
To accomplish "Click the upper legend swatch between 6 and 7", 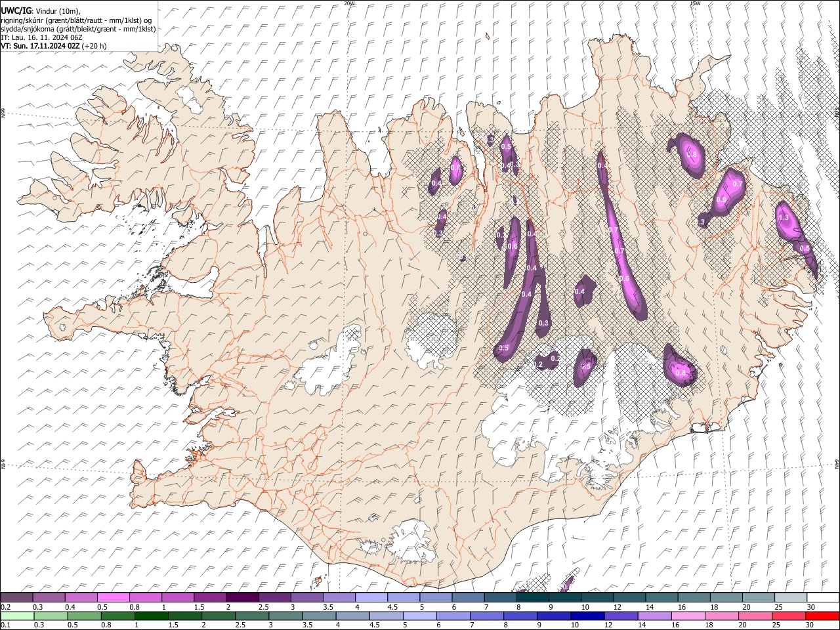I will 469,597.
